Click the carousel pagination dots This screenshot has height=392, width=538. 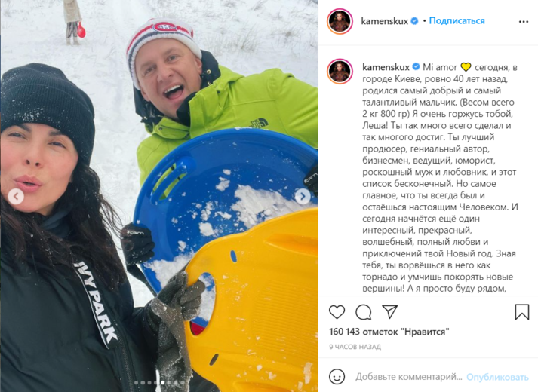[159, 383]
